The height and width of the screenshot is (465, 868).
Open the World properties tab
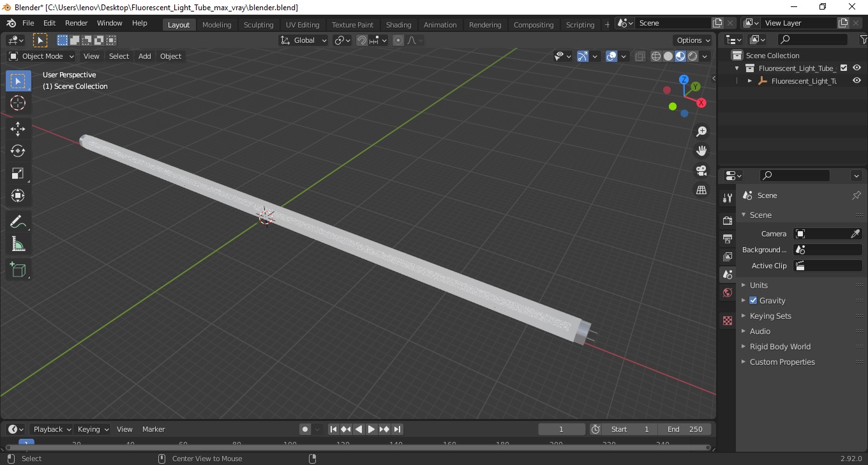[x=728, y=293]
